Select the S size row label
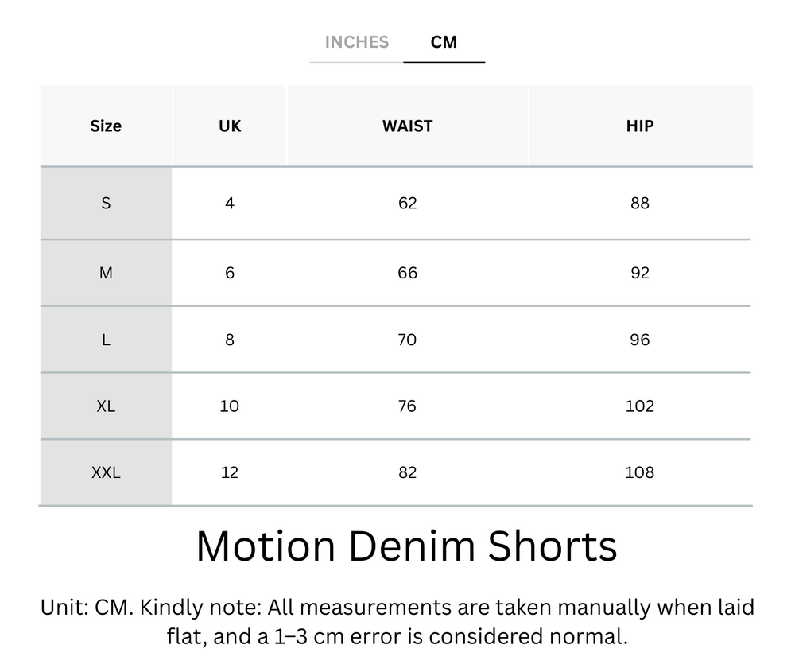This screenshot has width=795, height=672. click(x=106, y=203)
